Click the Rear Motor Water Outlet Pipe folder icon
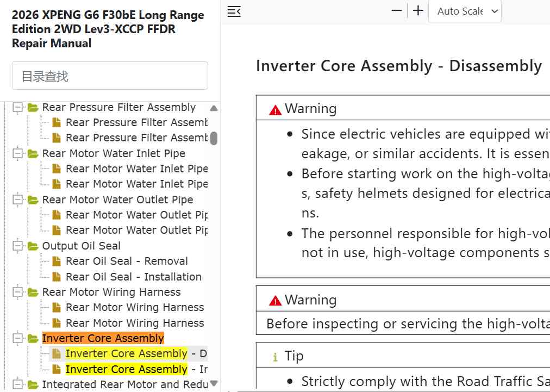 click(x=33, y=200)
